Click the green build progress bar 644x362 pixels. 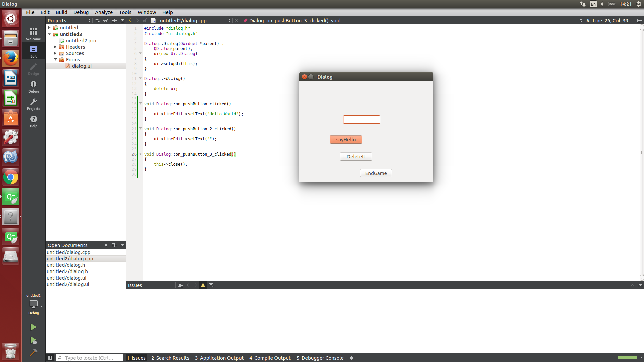point(627,358)
